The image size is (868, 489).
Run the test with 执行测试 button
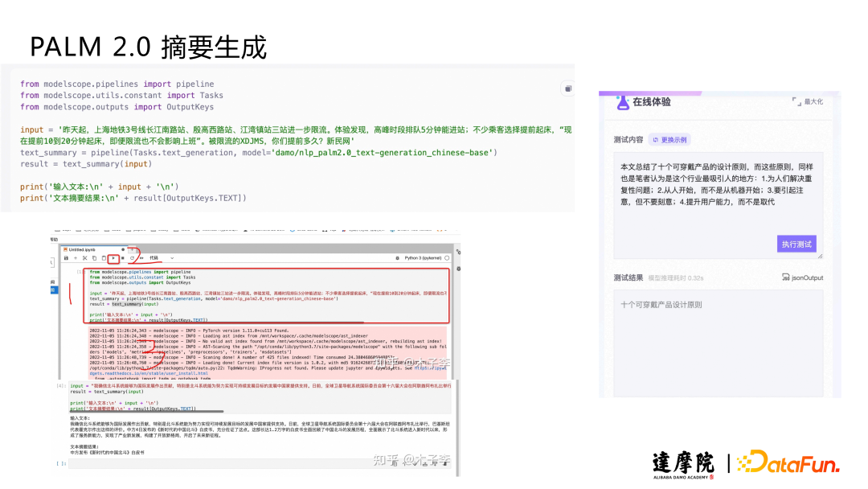(x=796, y=244)
